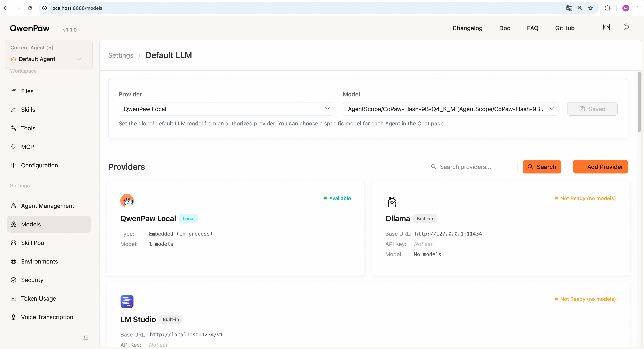Viewport: 644px width, 349px height.
Task: Click the zoom magnifier icon in address bar
Action: click(580, 8)
